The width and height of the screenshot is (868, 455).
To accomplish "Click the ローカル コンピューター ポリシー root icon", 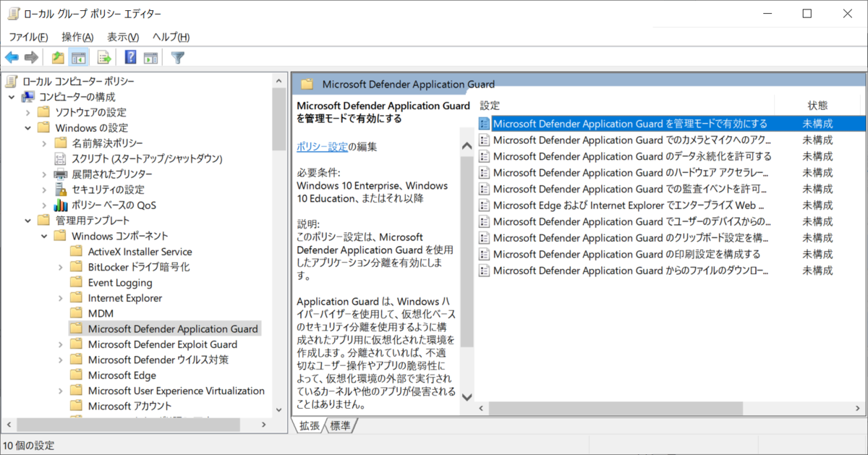I will (11, 81).
